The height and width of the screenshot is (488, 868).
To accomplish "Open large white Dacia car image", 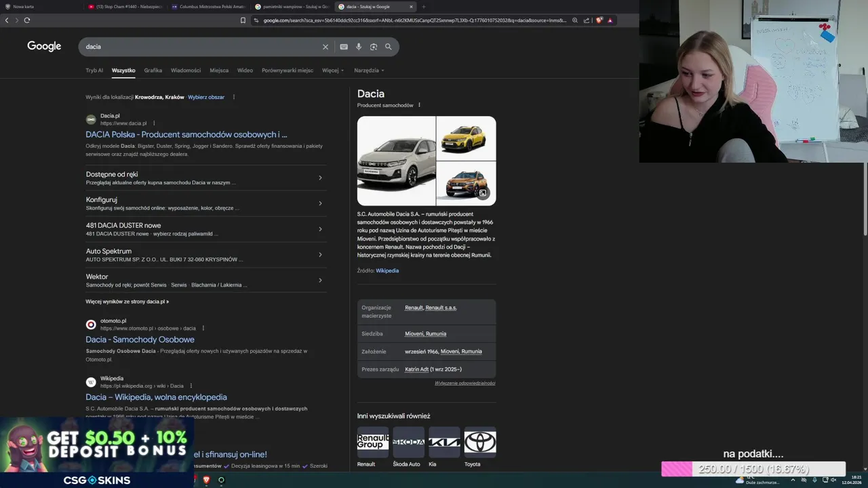I will click(x=397, y=161).
